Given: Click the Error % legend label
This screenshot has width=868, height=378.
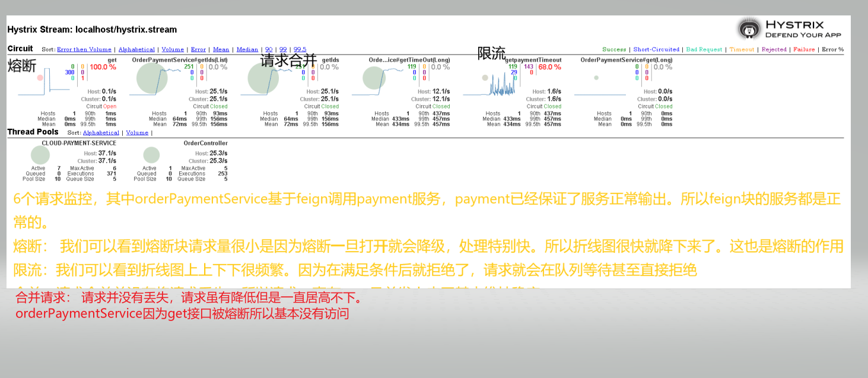Looking at the screenshot, I should (x=832, y=50).
